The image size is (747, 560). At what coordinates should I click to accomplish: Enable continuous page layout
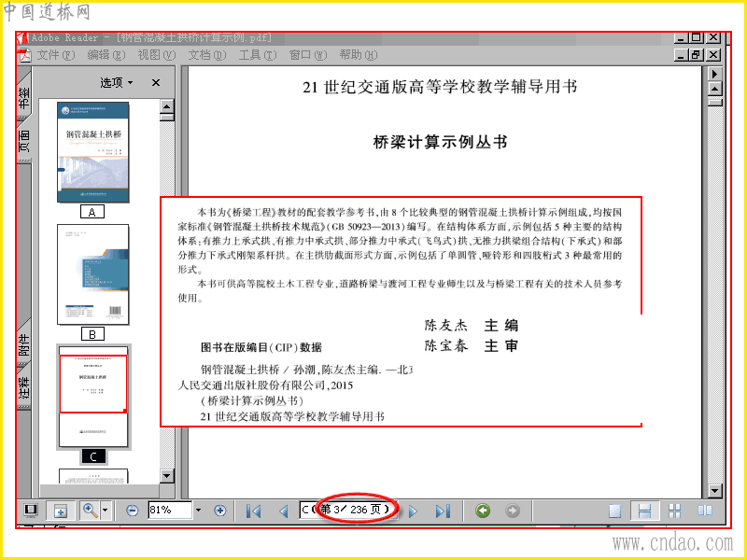coord(644,511)
